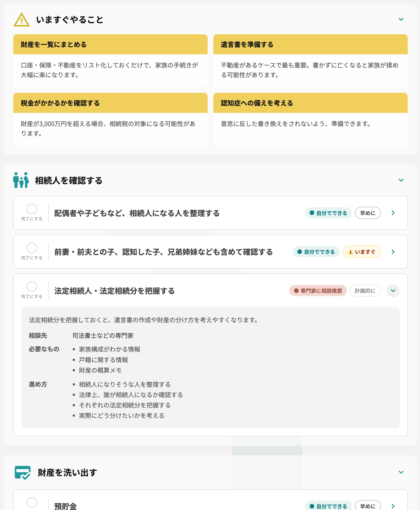Open details arrow for 前妻・前夫との子 row
420x510 pixels.
[x=393, y=252]
